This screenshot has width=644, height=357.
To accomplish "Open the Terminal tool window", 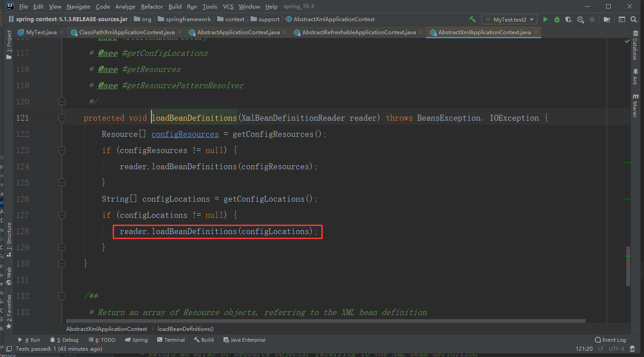I will (x=171, y=340).
